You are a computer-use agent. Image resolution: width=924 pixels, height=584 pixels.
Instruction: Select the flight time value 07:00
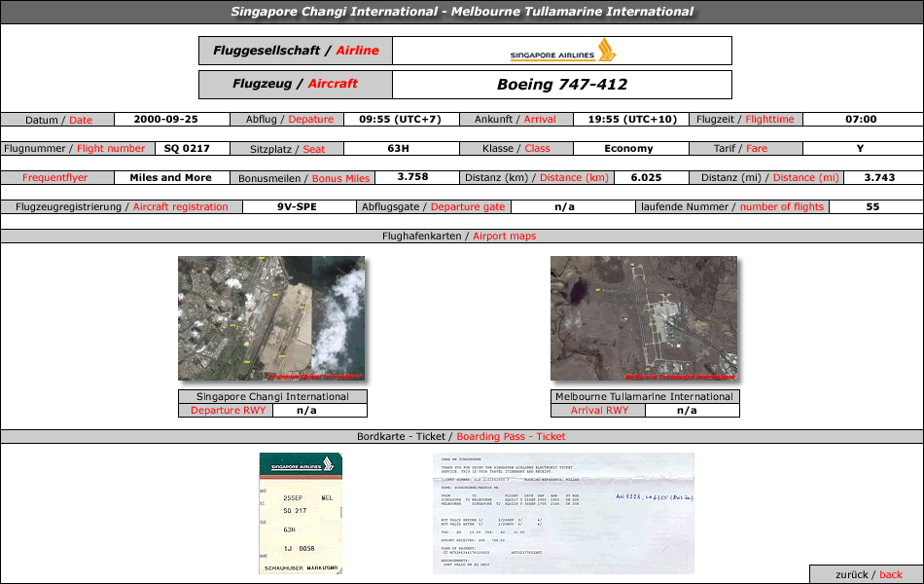[861, 119]
